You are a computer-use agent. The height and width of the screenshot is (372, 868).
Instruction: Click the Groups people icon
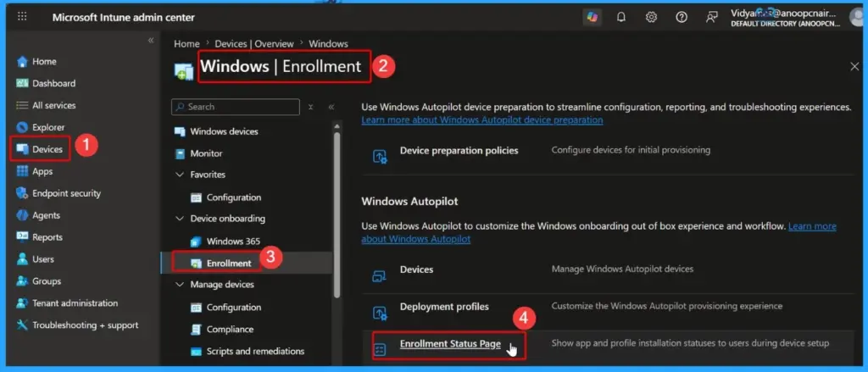(22, 281)
